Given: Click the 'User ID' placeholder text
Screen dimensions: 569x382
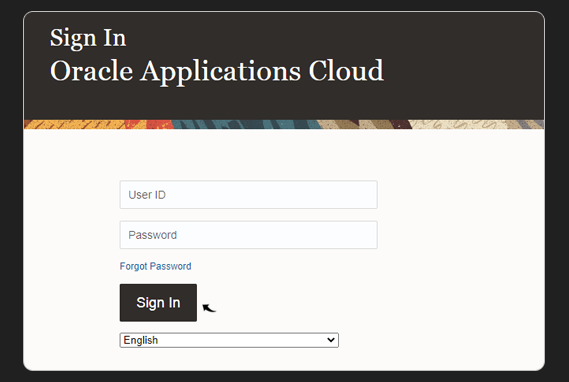Looking at the screenshot, I should click(x=147, y=195).
